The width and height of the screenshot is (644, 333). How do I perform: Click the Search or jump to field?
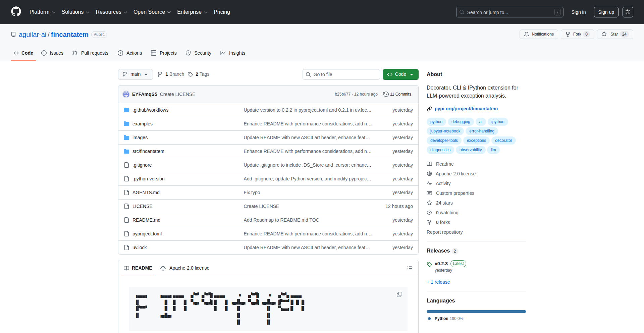tap(510, 12)
